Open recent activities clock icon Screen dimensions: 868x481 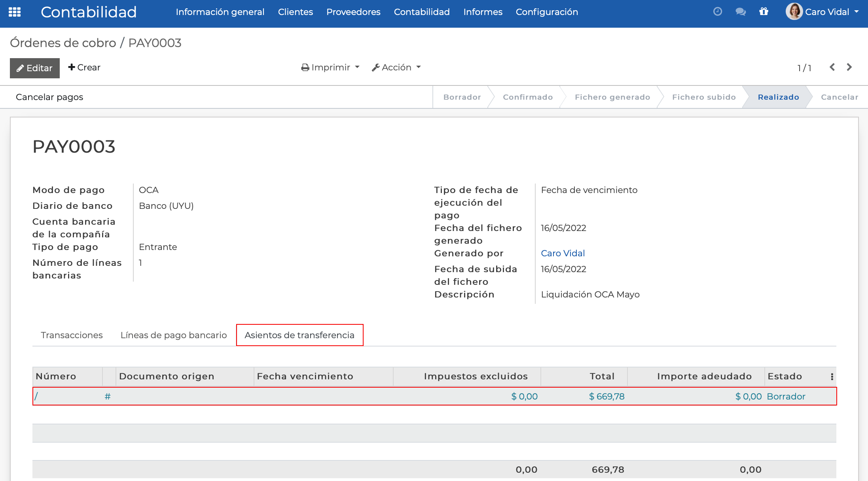(x=717, y=11)
